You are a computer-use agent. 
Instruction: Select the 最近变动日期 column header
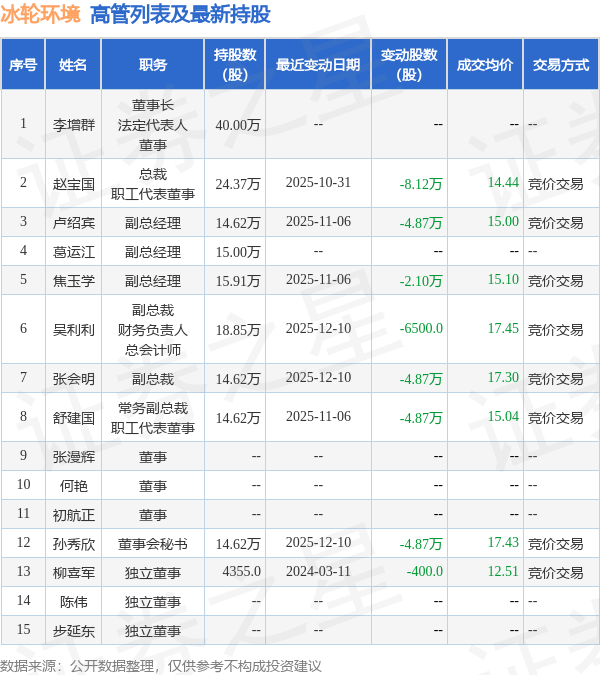click(318, 65)
